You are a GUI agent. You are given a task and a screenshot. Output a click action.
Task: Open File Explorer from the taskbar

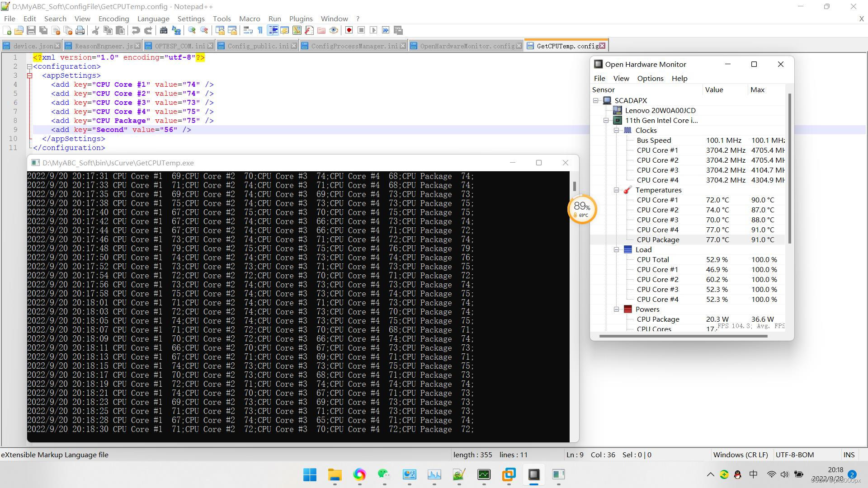point(335,474)
